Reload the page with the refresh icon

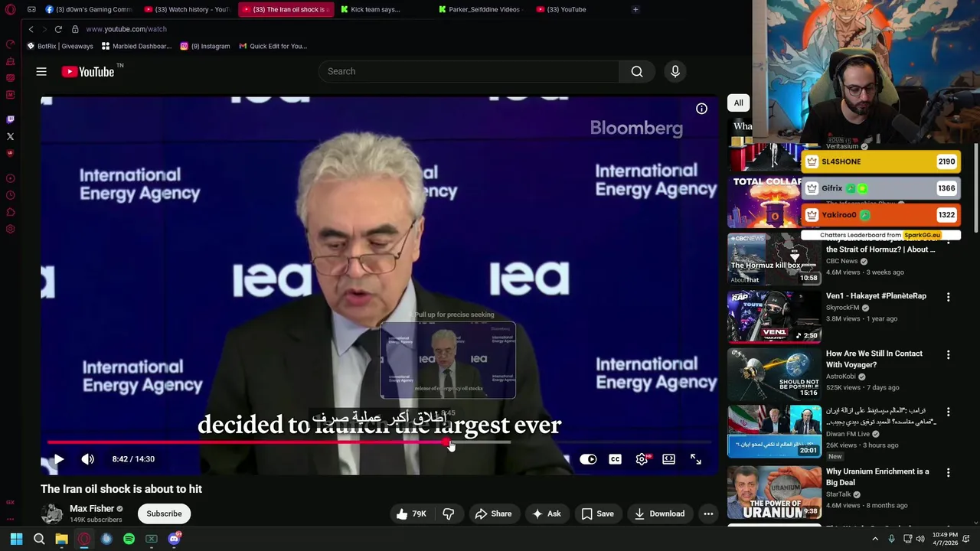58,29
